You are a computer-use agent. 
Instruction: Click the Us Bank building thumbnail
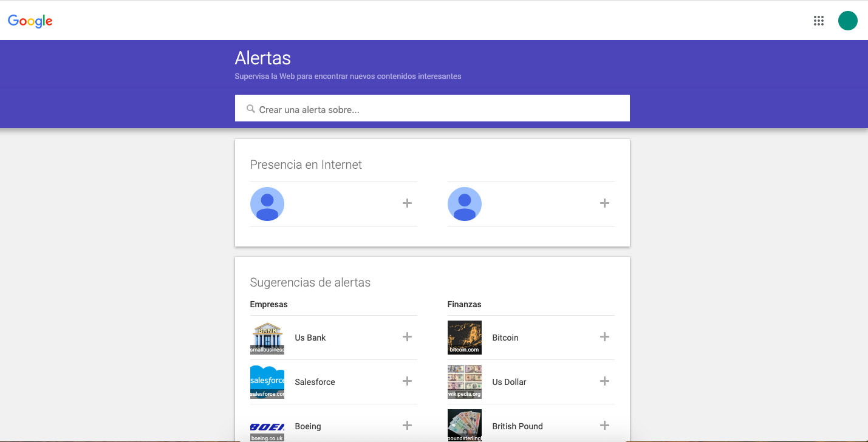point(267,337)
